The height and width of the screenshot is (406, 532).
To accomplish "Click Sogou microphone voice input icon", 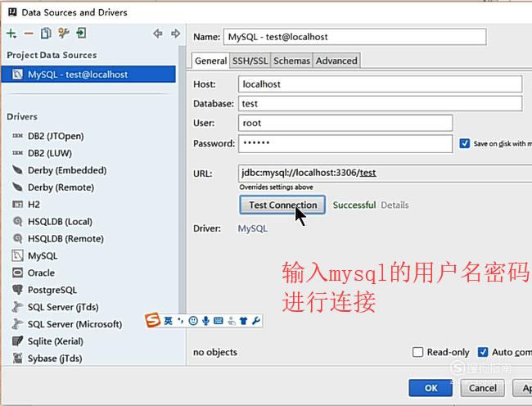I will point(205,321).
